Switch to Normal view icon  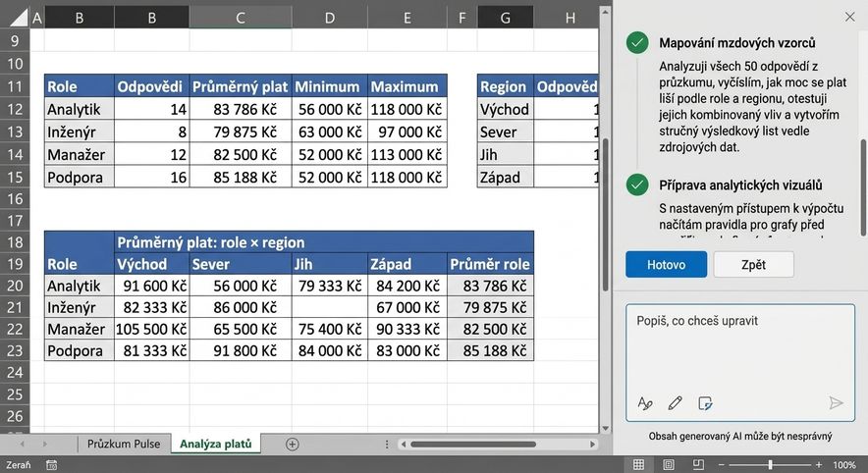(638, 465)
